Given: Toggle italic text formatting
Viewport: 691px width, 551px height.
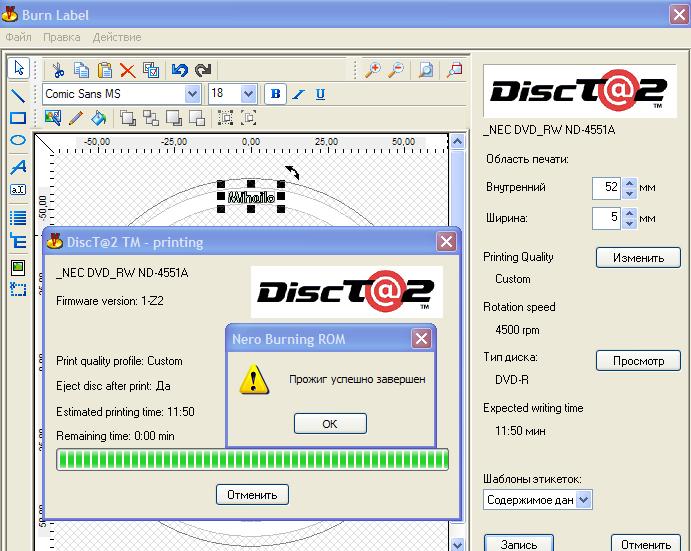Looking at the screenshot, I should coord(299,94).
